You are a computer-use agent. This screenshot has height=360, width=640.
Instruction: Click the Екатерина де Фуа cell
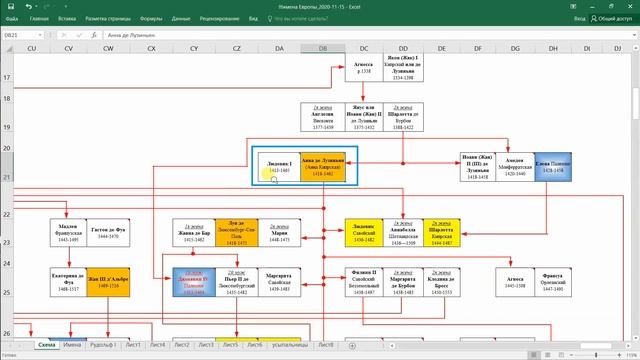68,282
